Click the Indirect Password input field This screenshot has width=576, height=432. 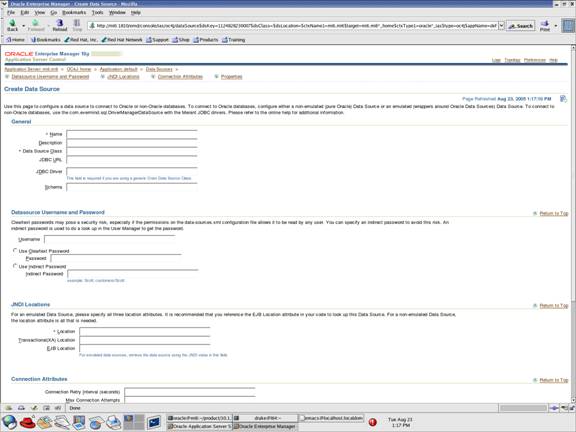tap(133, 274)
